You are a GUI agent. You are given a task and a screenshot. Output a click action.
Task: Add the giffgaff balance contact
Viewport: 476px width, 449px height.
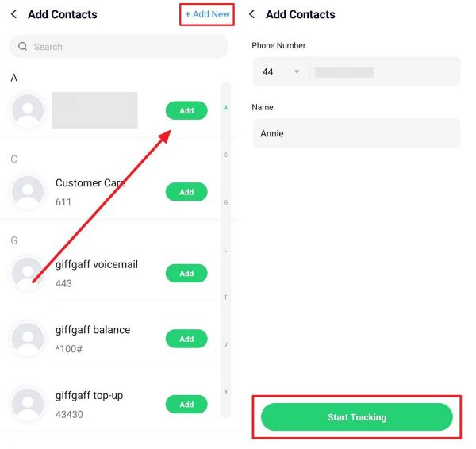pos(186,339)
